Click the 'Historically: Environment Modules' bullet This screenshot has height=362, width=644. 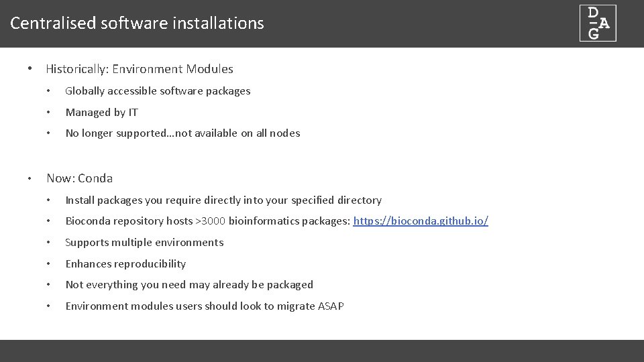click(x=140, y=69)
